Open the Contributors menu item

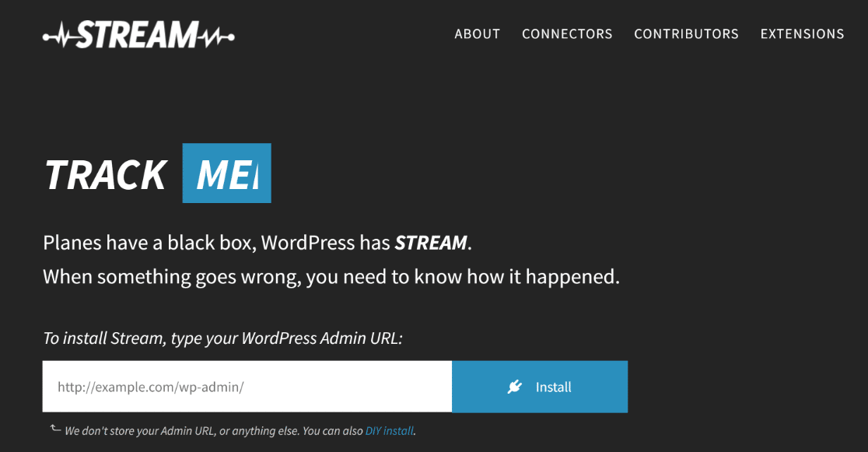point(687,33)
